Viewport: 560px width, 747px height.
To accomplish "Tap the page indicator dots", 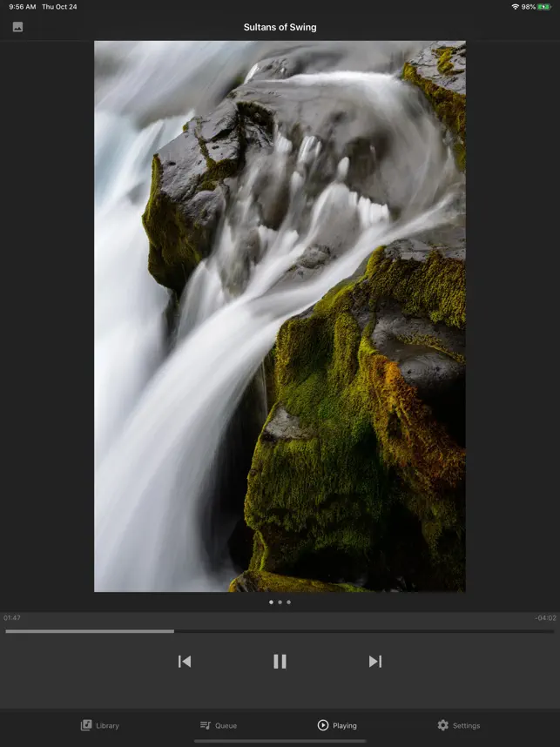I will 280,602.
